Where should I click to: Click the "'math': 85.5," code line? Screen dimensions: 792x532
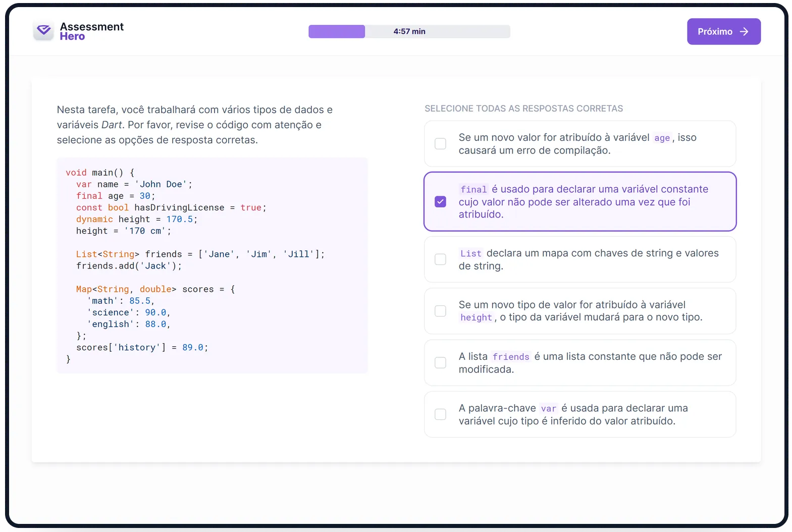(x=121, y=301)
